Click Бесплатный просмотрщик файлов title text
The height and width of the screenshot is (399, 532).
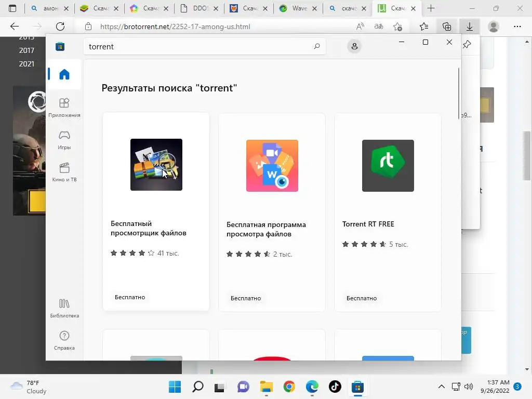click(148, 229)
